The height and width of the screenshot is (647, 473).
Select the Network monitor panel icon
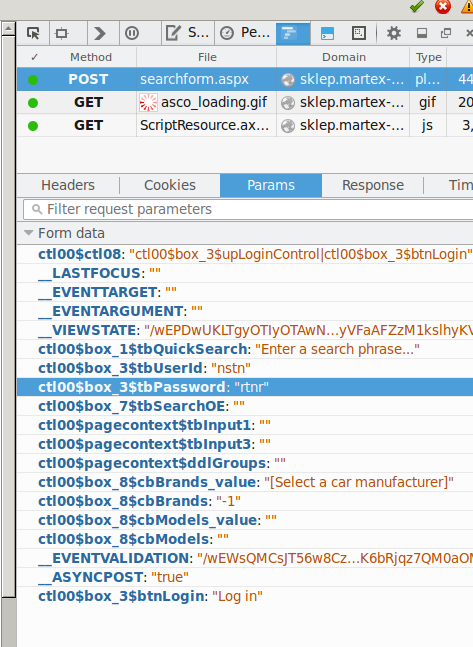(293, 33)
